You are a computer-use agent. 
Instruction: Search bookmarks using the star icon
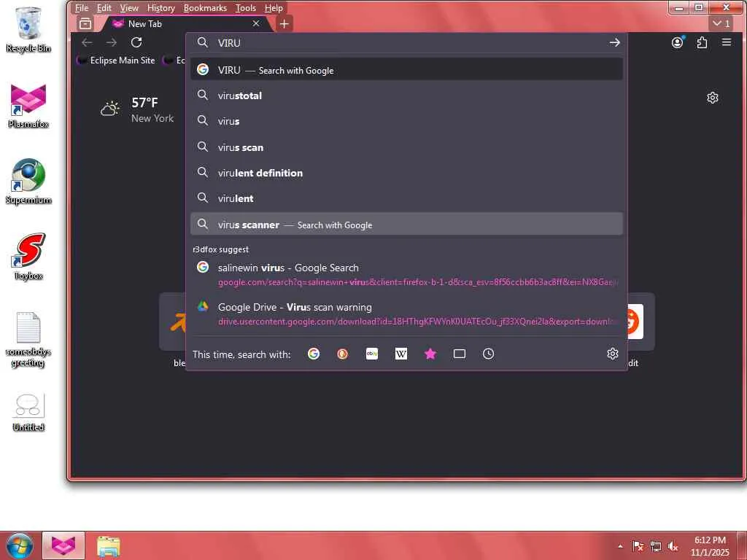click(430, 354)
